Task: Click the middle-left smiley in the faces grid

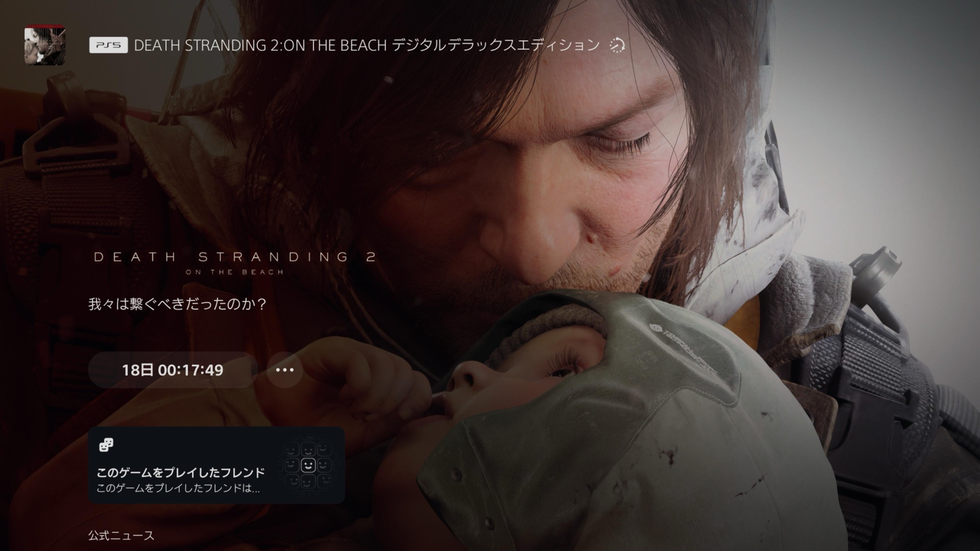Action: click(x=292, y=465)
